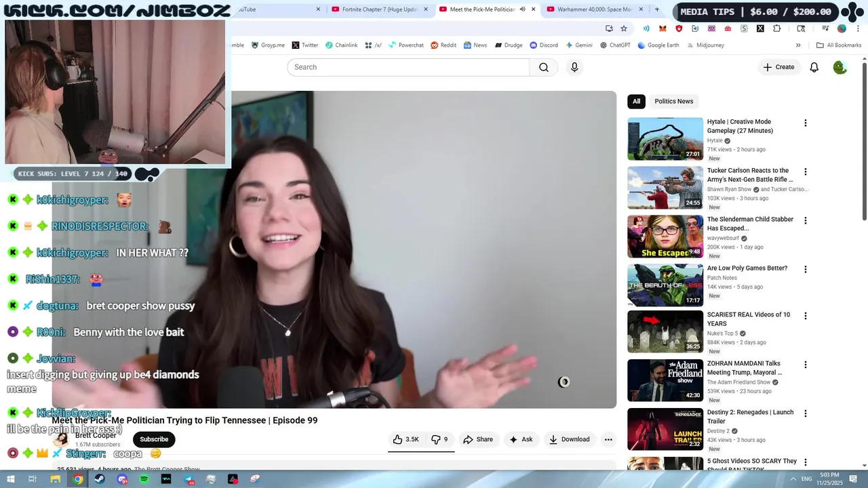Open Steam from the taskbar
The height and width of the screenshot is (488, 868).
pyautogui.click(x=100, y=479)
